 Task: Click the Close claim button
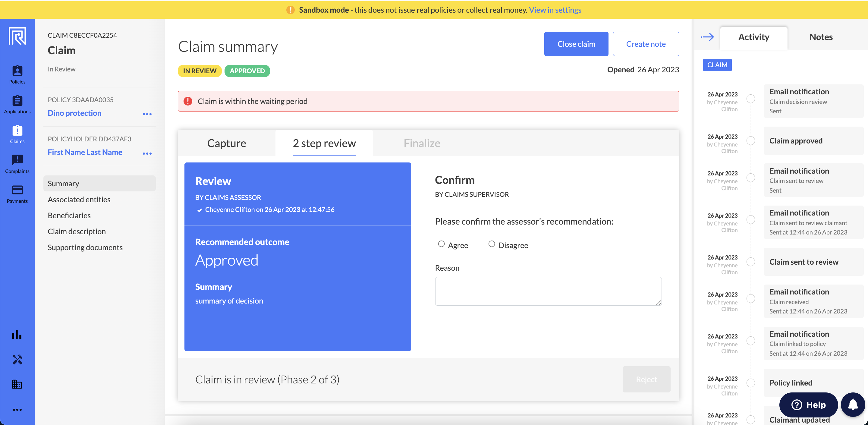click(x=576, y=44)
